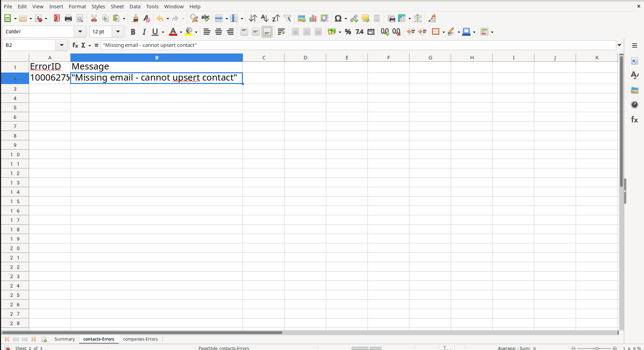Click the Format as Percent icon

coord(348,32)
